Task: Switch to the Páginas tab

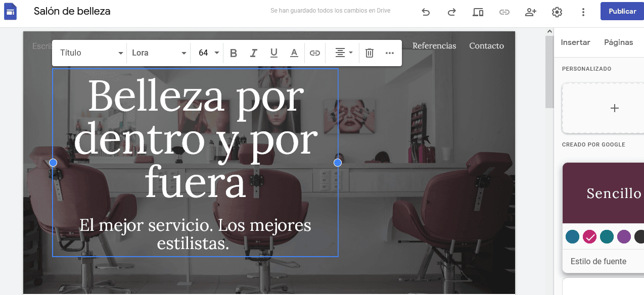Action: coord(618,42)
